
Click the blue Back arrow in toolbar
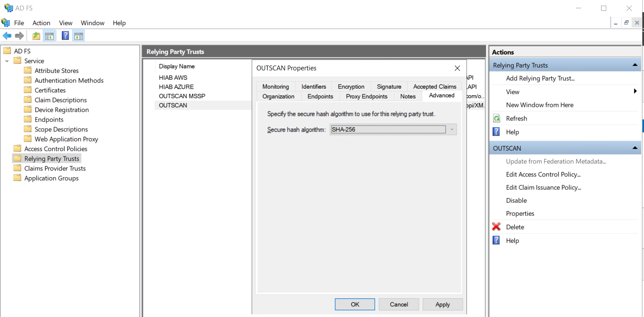tap(7, 36)
